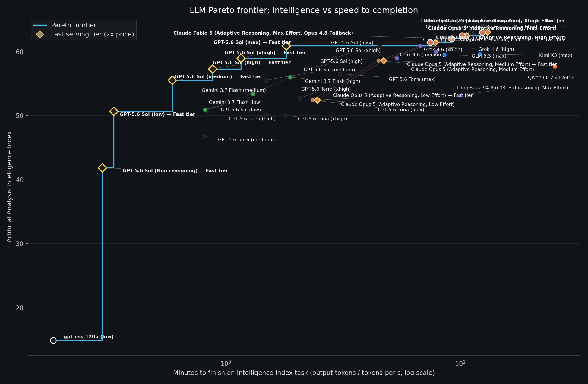Click 'Claude Opus 5 (Adaptive Reasoning, Low Effort)' label without Fast tier

[397, 105]
